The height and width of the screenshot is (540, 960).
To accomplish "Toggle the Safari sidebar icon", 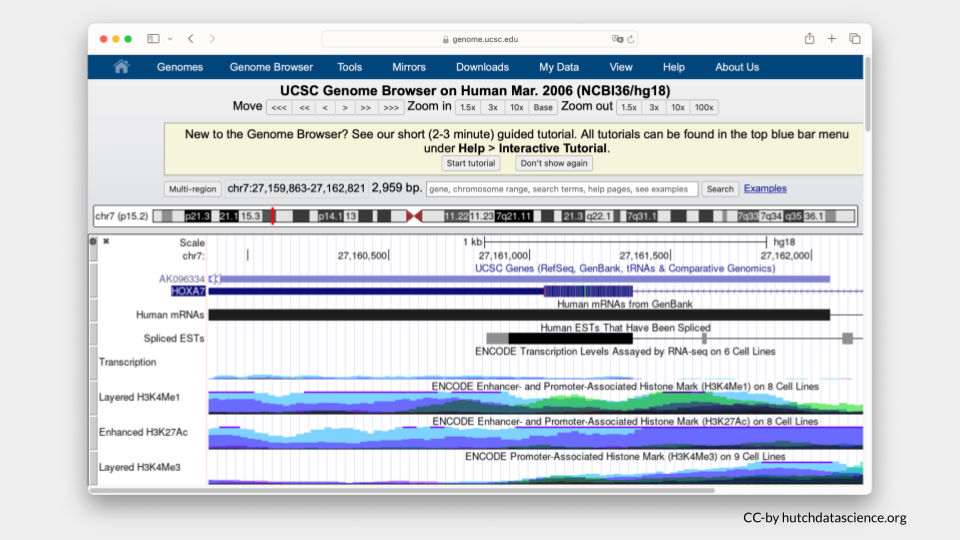I will (x=153, y=39).
